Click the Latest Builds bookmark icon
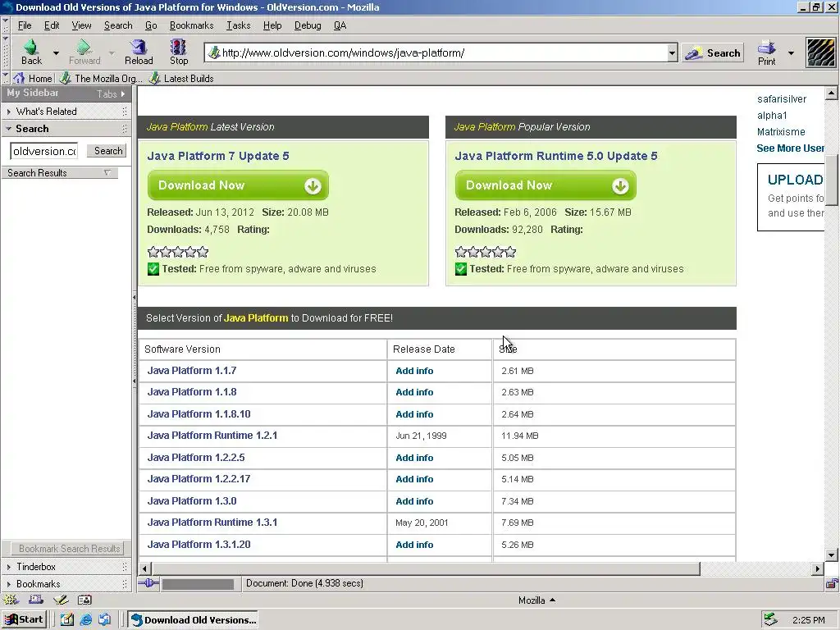This screenshot has width=840, height=630. click(155, 78)
